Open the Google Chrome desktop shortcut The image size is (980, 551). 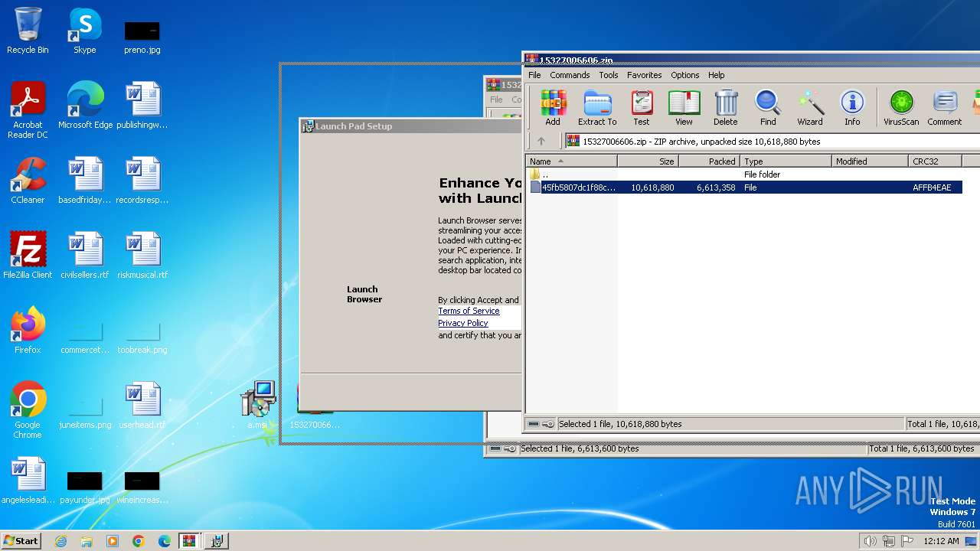tap(28, 411)
